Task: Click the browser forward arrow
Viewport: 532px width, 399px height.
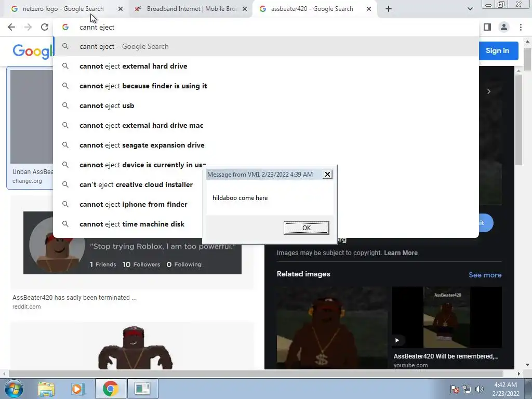Action: click(x=28, y=27)
